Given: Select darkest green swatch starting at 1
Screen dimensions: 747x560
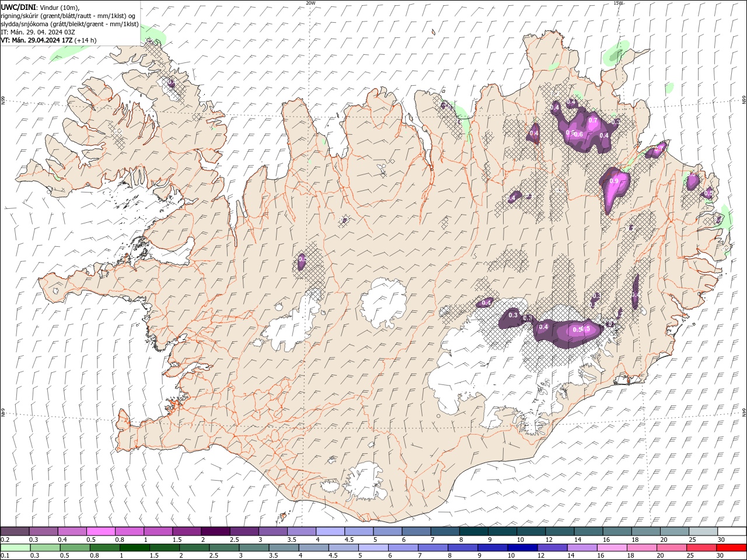Looking at the screenshot, I should point(134,548).
